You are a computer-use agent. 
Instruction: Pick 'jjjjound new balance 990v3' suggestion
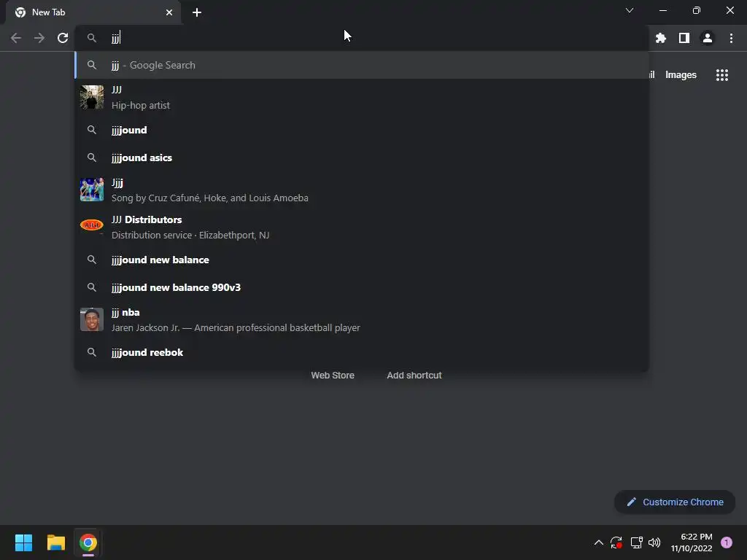(x=362, y=287)
